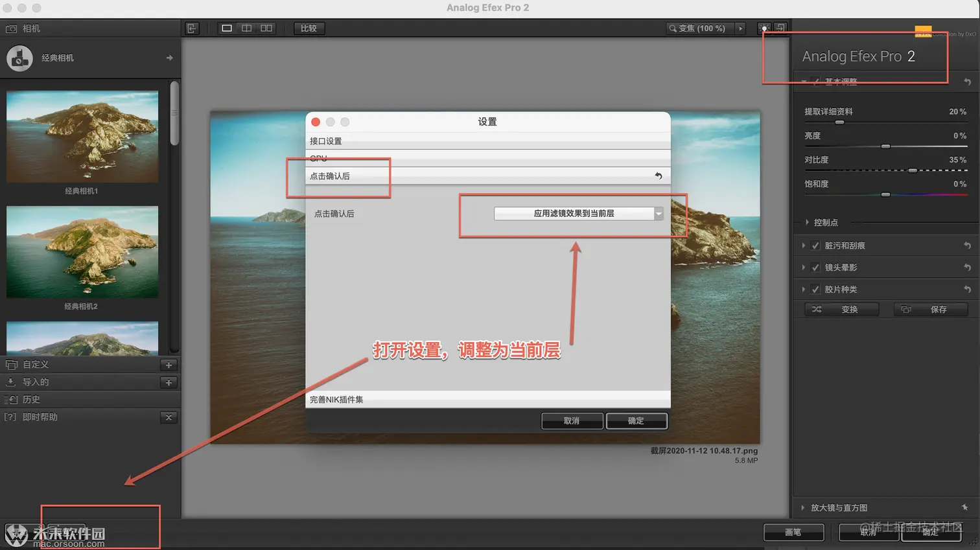Image resolution: width=980 pixels, height=550 pixels.
Task: Click 取消 in the settings dialog
Action: (x=572, y=421)
